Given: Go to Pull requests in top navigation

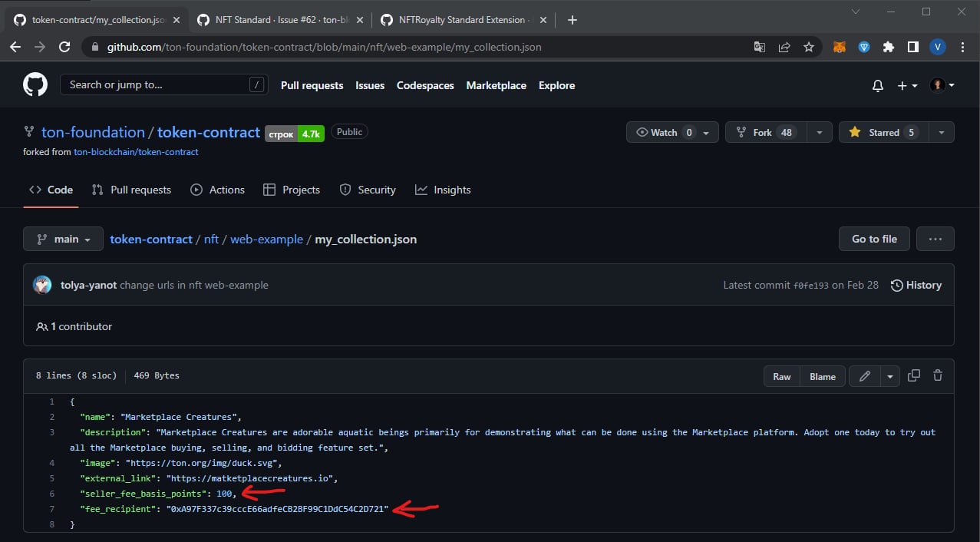Looking at the screenshot, I should click(312, 85).
